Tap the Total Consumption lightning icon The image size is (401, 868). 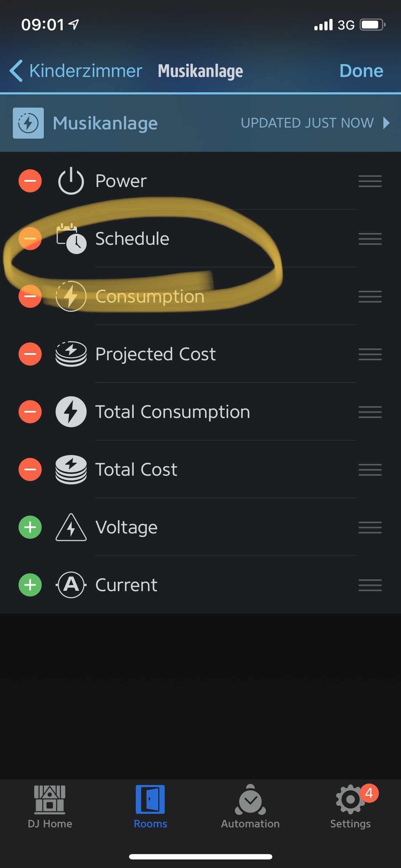pyautogui.click(x=71, y=412)
